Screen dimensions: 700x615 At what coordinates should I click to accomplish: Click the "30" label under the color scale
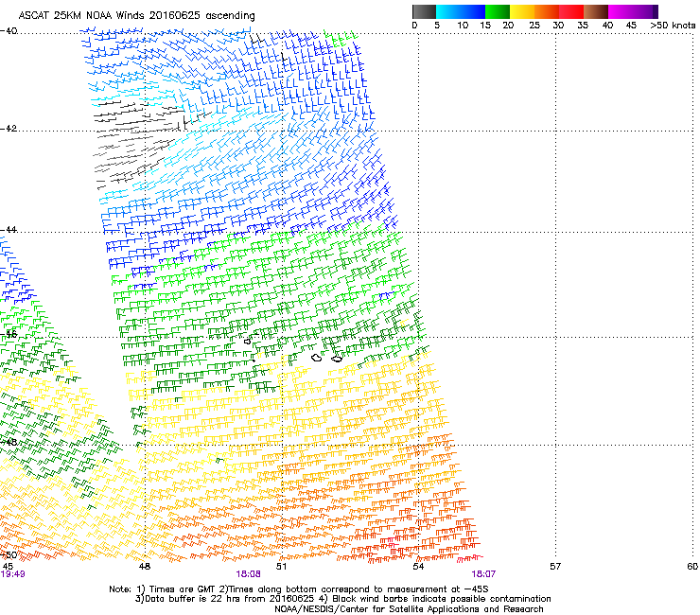point(558,26)
